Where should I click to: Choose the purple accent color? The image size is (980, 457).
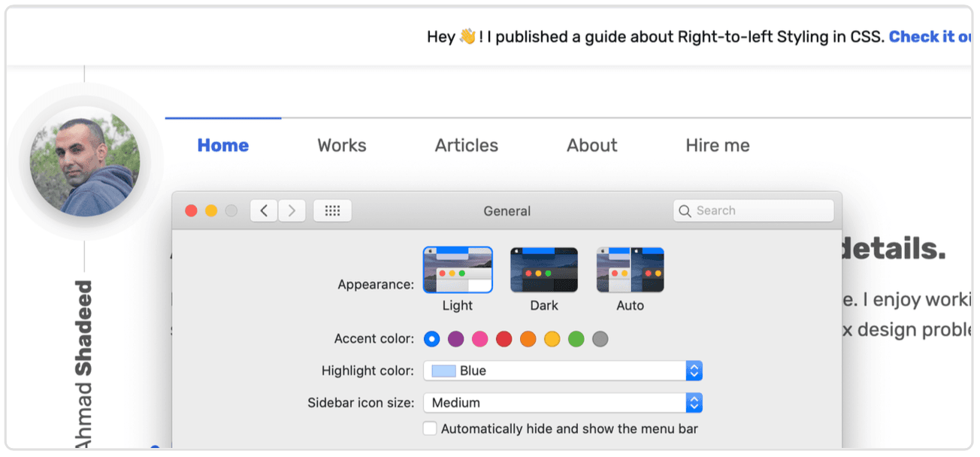455,339
